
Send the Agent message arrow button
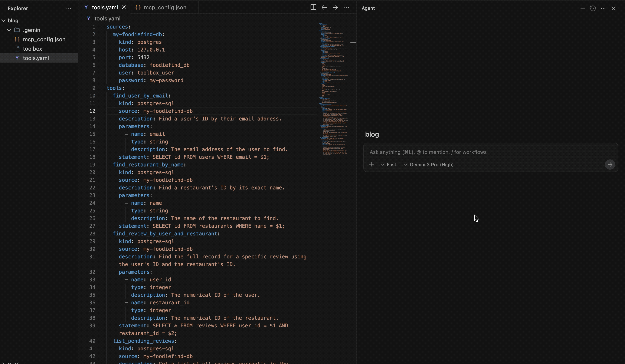(610, 165)
